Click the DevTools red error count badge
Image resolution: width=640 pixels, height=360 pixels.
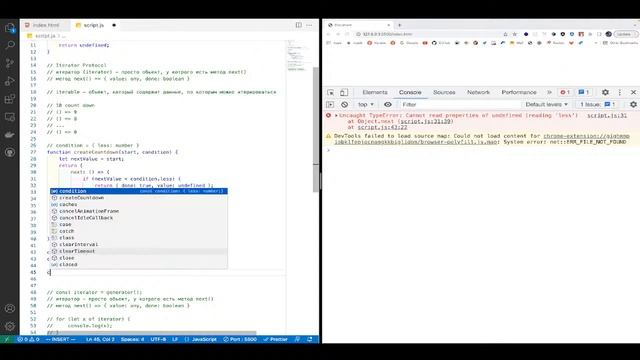click(565, 93)
